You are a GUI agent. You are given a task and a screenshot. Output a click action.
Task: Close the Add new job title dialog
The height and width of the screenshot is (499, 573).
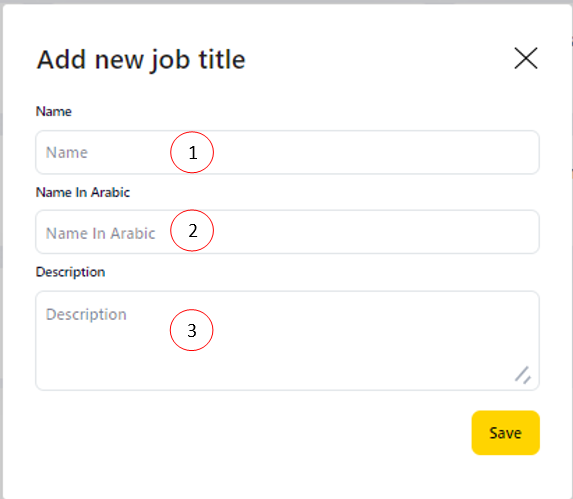click(526, 58)
